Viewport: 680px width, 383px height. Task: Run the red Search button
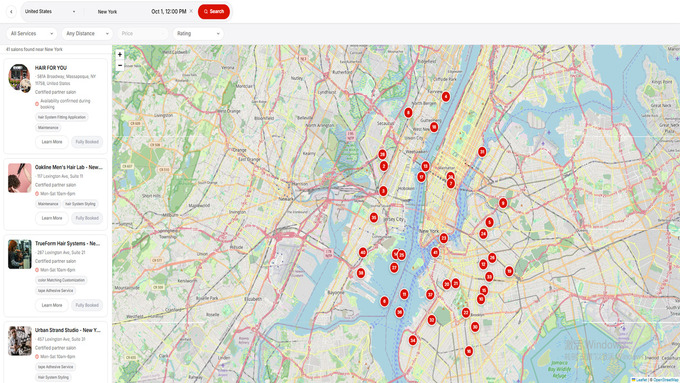[x=214, y=12]
